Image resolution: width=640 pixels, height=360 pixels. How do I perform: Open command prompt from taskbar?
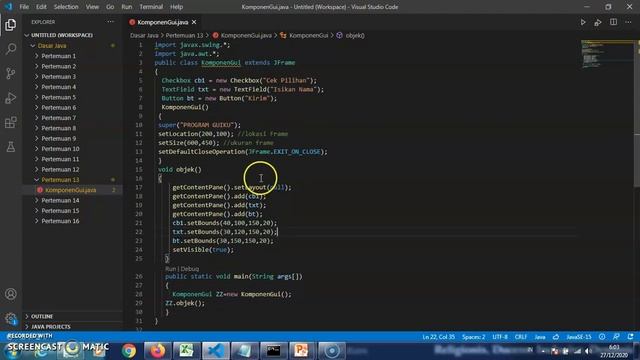tap(273, 351)
